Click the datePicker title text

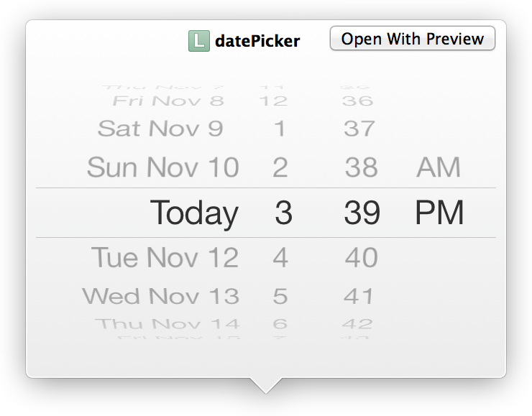(x=257, y=42)
